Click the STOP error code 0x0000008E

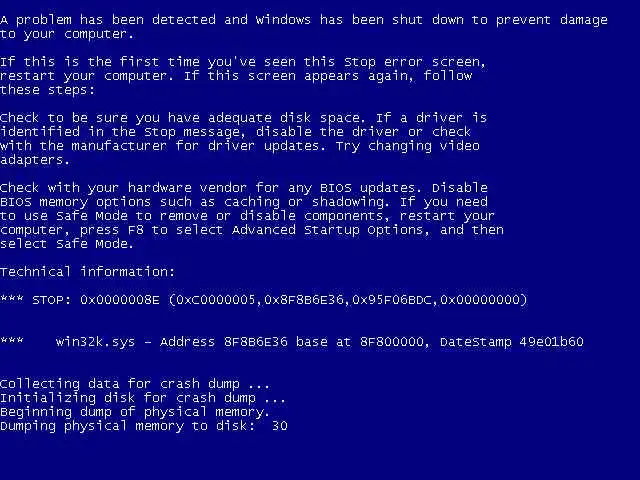click(x=120, y=300)
